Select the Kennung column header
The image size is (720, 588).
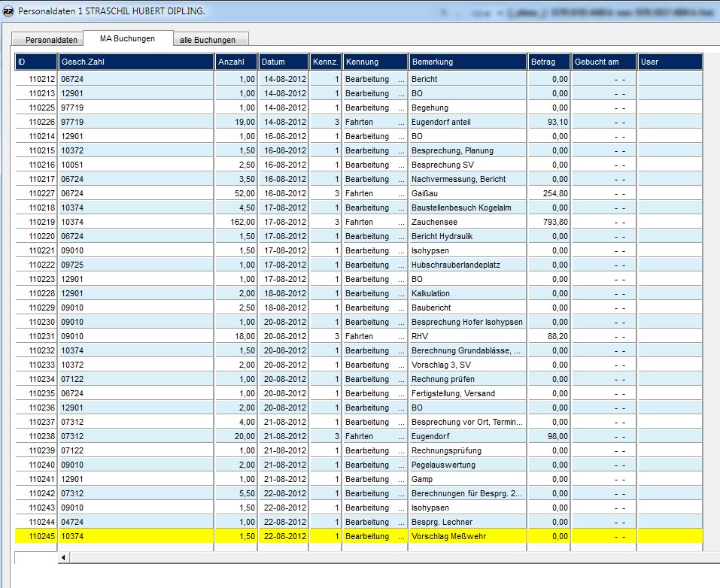click(x=375, y=62)
